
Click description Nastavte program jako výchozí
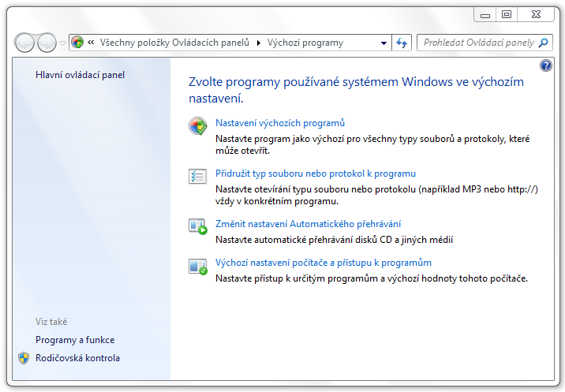tap(372, 144)
